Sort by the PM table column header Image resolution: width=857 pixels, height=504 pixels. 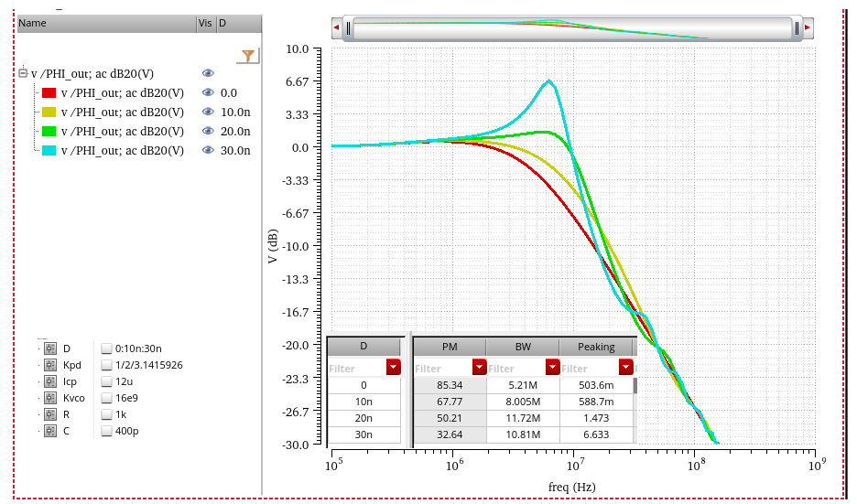coord(450,347)
